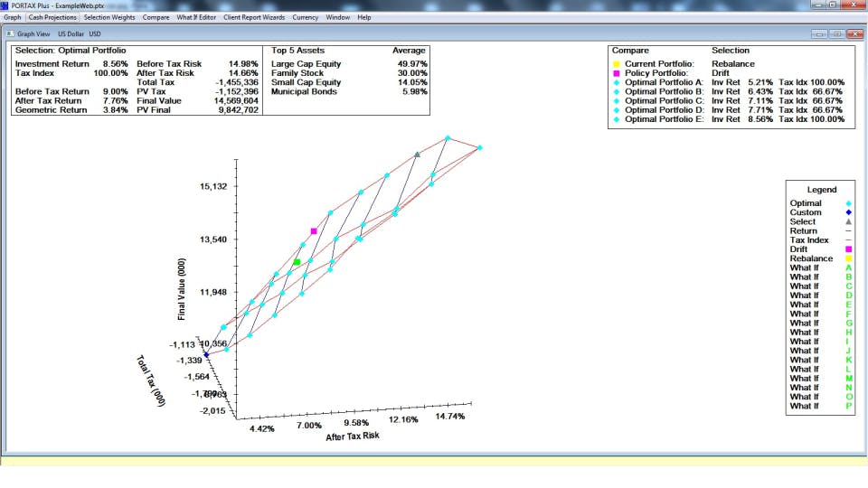Image resolution: width=868 pixels, height=488 pixels.
Task: Click the yellow Current Portfolio marker
Action: [616, 64]
